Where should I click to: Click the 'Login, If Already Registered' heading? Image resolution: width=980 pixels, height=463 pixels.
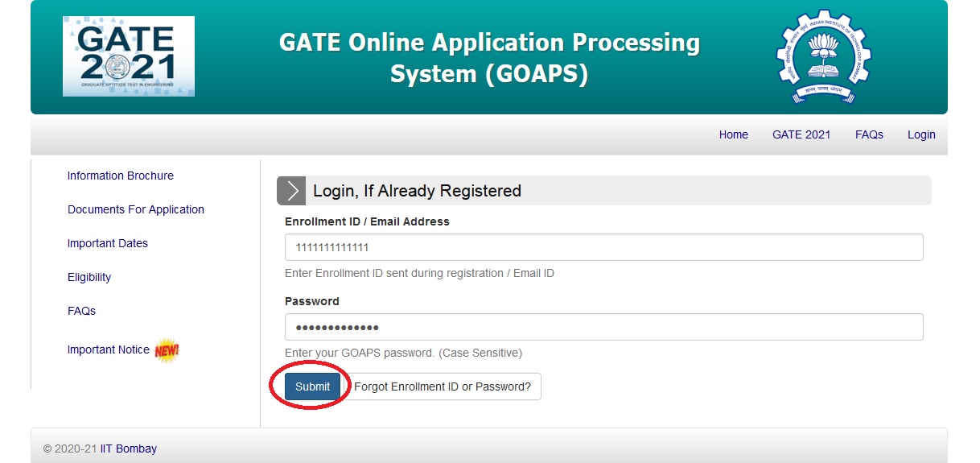(417, 191)
